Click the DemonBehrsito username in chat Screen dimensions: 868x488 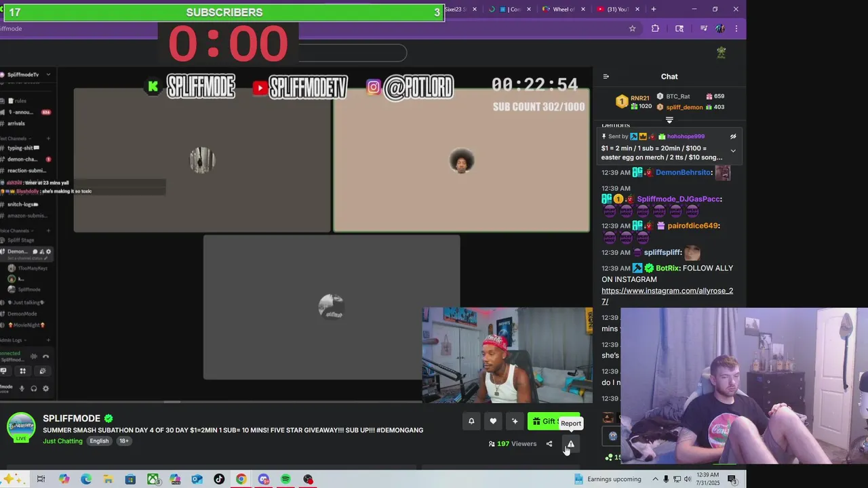pos(683,173)
